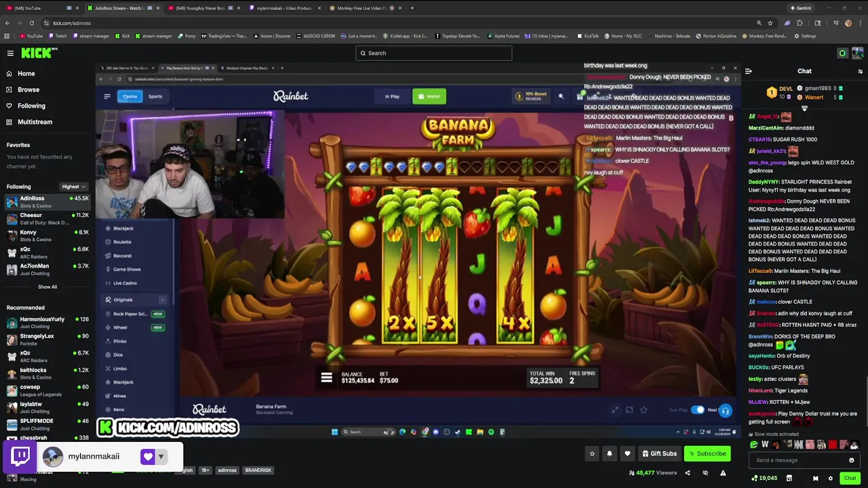This screenshot has height=488, width=868.
Task: Open Plinko in Rainbet originals
Action: pyautogui.click(x=120, y=341)
